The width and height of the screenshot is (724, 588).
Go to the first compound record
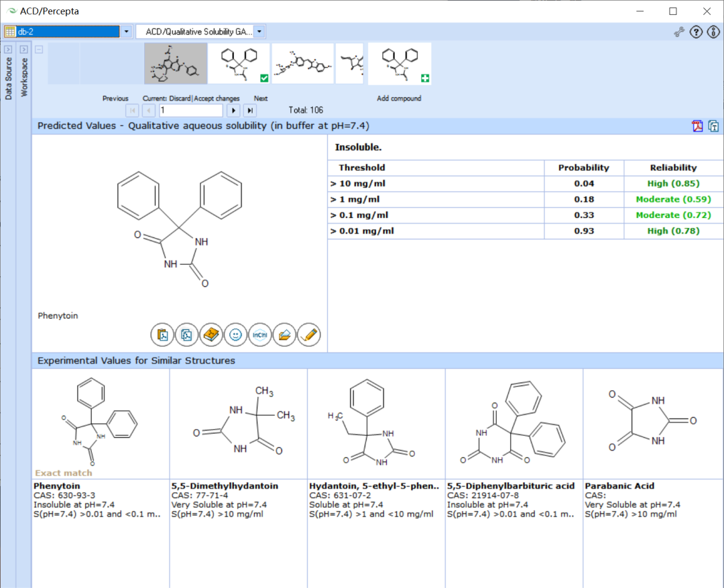pos(133,111)
